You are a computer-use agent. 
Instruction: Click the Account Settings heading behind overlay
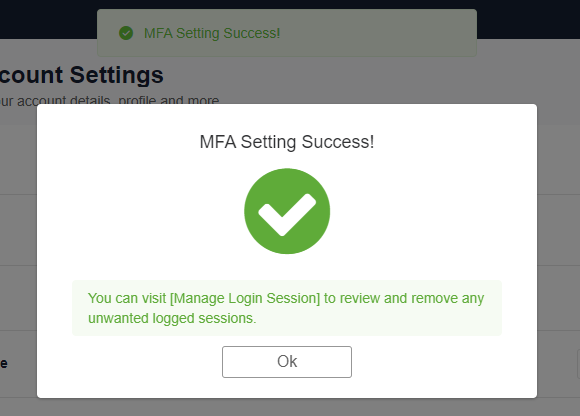(81, 75)
